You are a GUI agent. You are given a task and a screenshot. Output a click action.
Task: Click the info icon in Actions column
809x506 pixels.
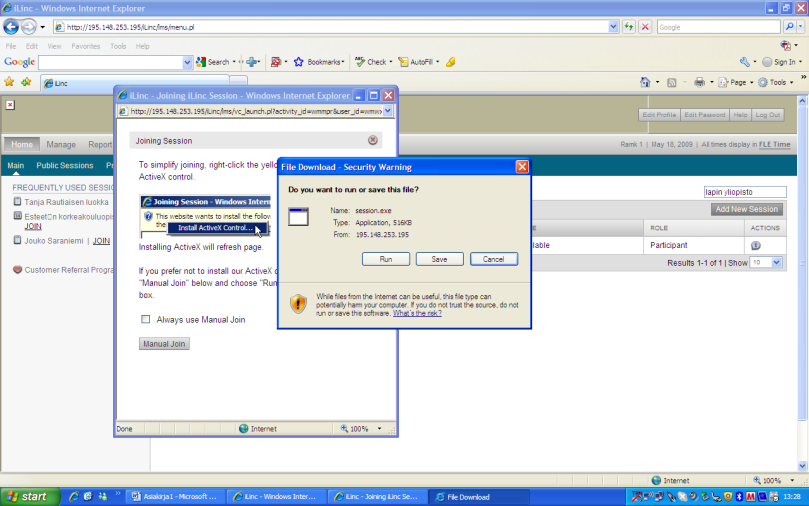tap(756, 246)
